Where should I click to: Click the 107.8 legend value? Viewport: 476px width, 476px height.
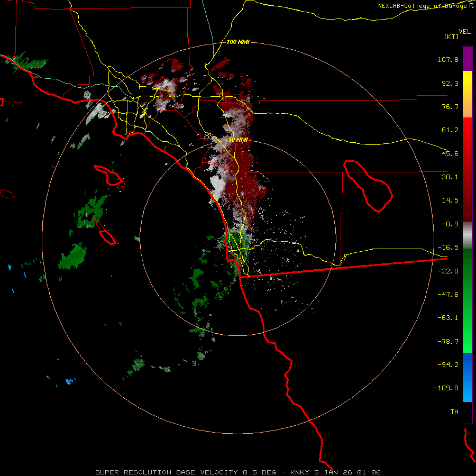click(x=448, y=59)
